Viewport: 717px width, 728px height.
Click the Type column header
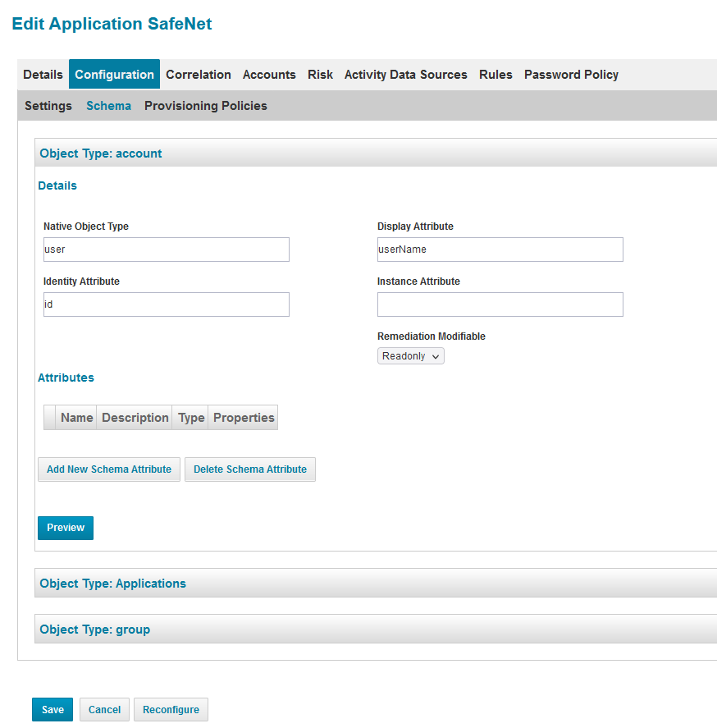[x=191, y=418]
